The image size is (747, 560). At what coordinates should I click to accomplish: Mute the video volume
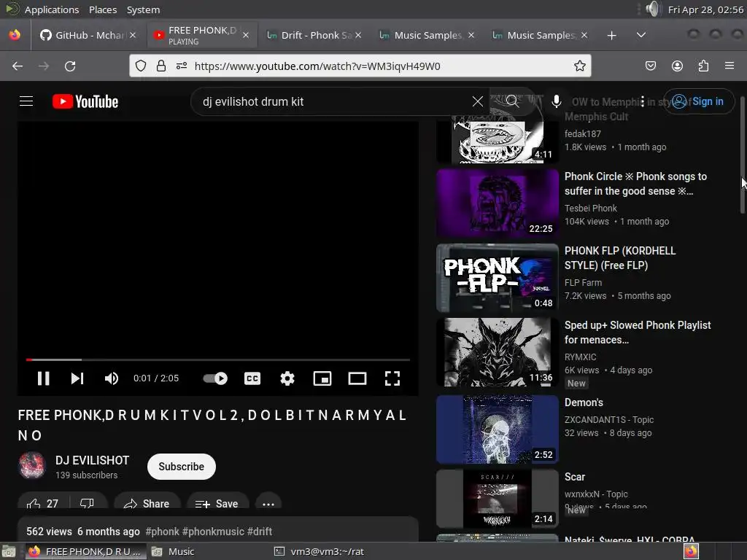[112, 378]
